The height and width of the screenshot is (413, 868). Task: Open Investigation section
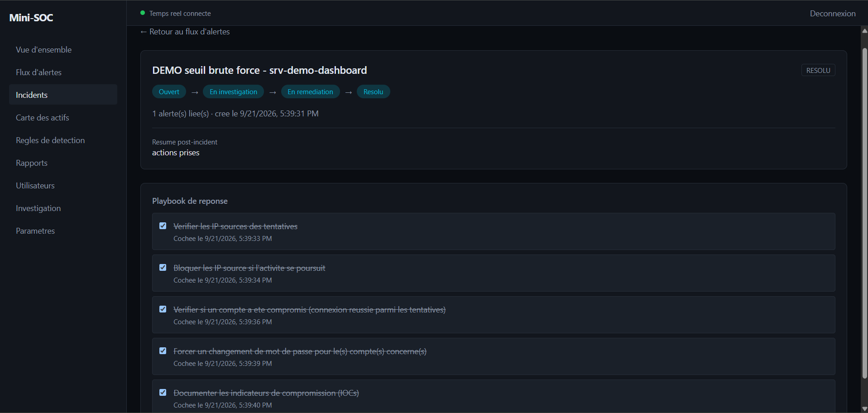63,208
